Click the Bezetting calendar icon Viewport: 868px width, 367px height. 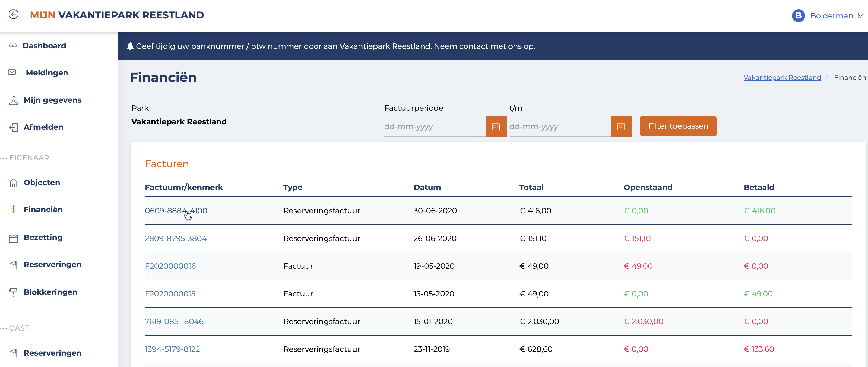tap(14, 238)
